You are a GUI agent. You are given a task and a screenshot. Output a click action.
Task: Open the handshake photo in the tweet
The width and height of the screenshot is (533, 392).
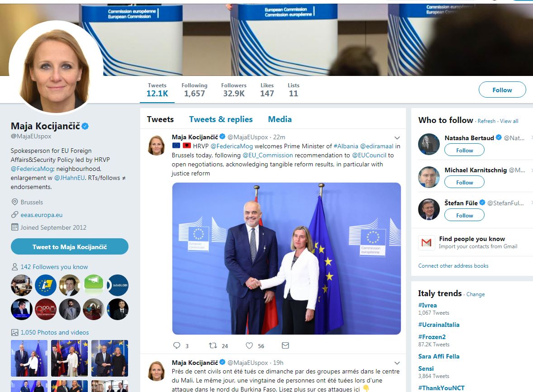(x=286, y=259)
